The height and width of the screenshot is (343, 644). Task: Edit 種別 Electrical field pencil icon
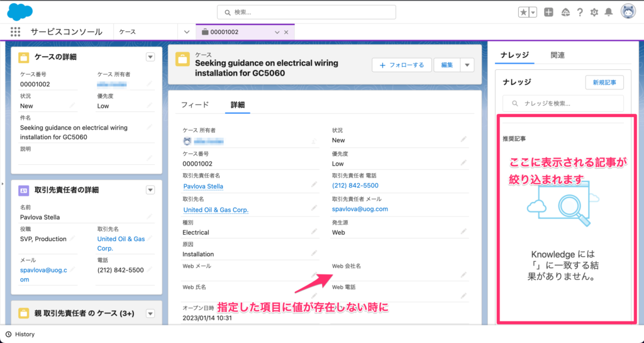[314, 231]
